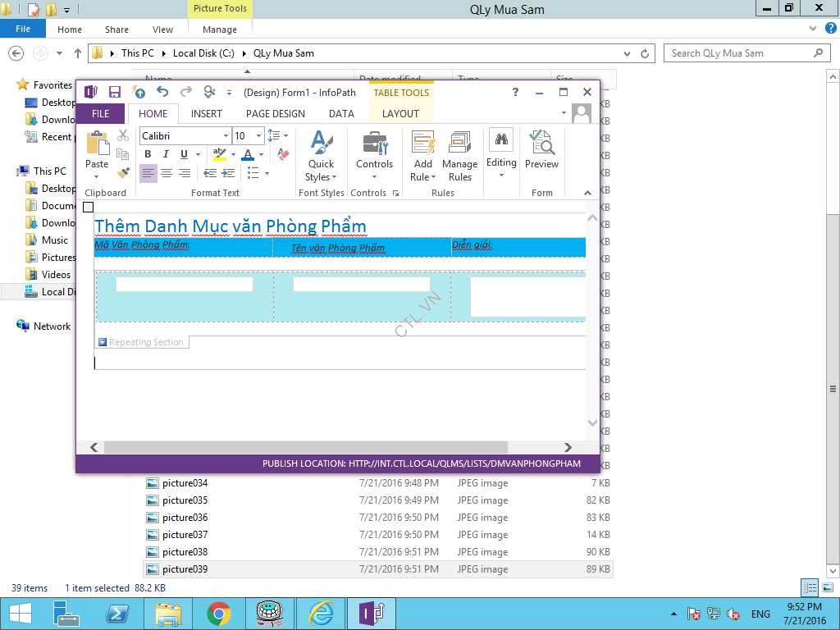This screenshot has height=630, width=840.
Task: Expand the Quick Styles gallery
Action: pyautogui.click(x=321, y=156)
